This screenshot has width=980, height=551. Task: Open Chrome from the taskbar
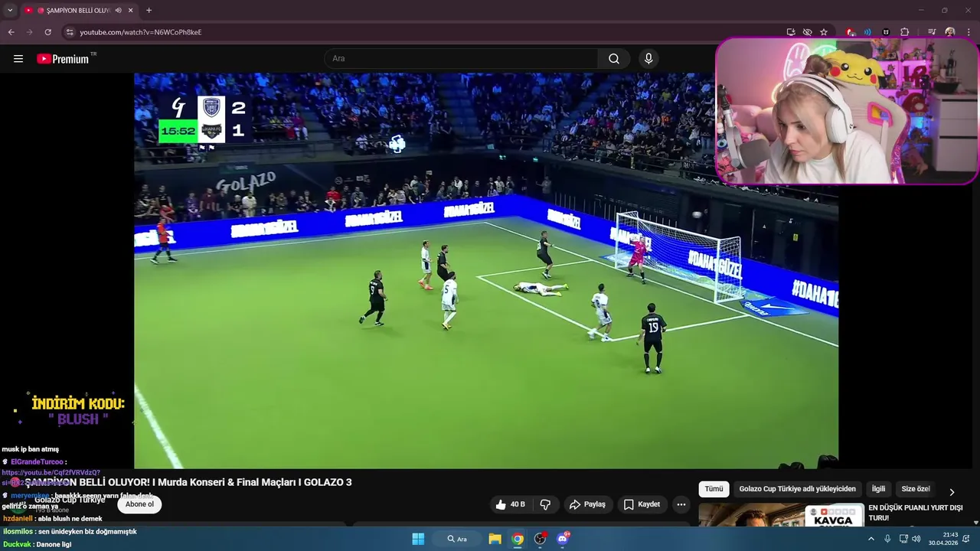coord(518,539)
